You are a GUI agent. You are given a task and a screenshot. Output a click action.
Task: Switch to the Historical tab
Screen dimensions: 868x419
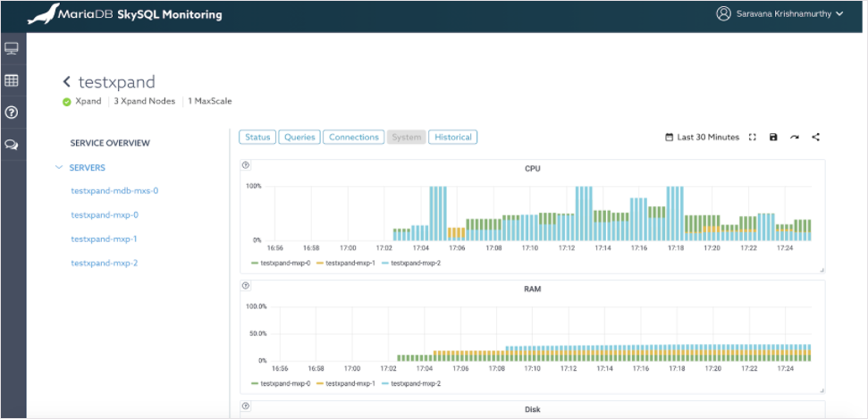pos(453,138)
